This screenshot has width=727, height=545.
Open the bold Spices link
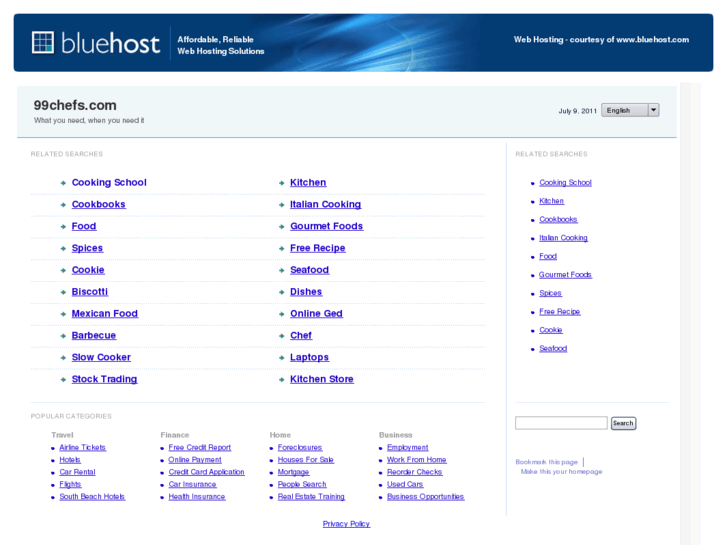tap(87, 248)
